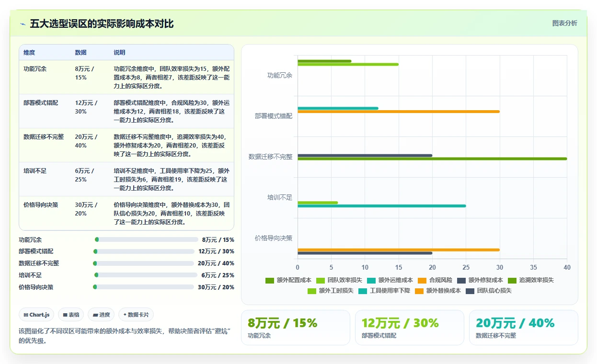Select the 培训不足 table row name
This screenshot has height=364, width=597.
(x=35, y=171)
